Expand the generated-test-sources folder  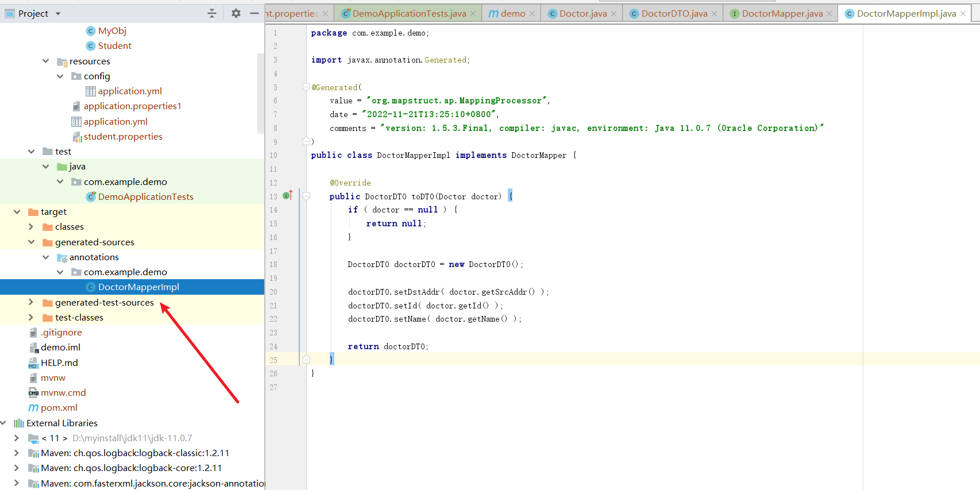pos(31,303)
